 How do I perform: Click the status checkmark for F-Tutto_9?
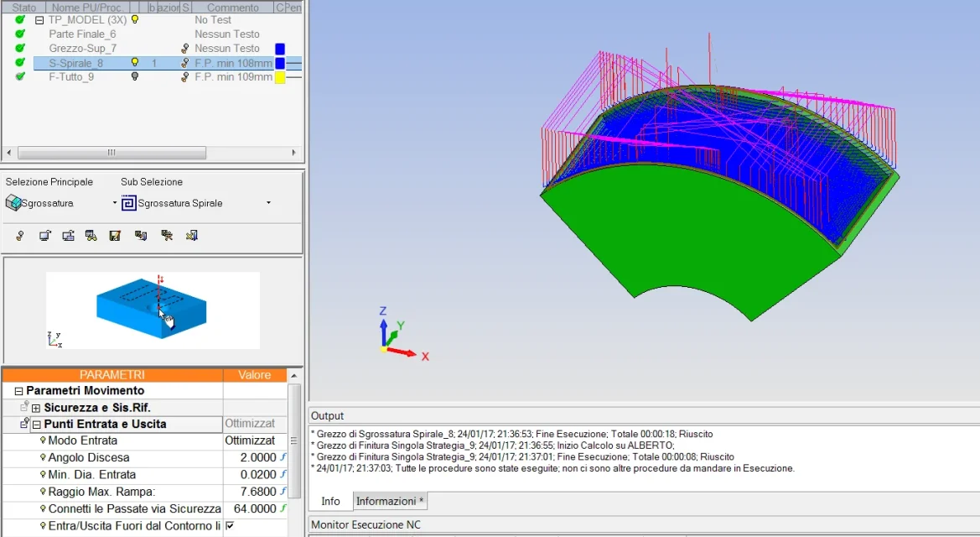[x=20, y=76]
